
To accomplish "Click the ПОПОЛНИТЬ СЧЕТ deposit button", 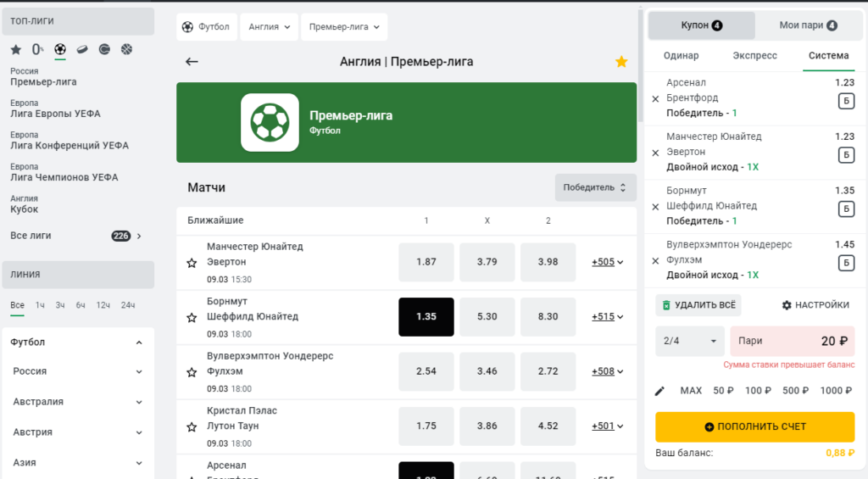I will pyautogui.click(x=754, y=427).
